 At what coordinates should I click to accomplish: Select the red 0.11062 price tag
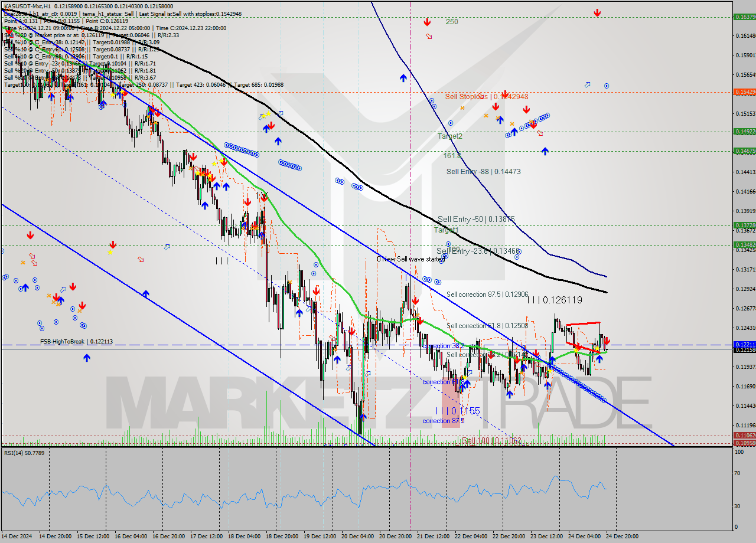click(x=744, y=436)
